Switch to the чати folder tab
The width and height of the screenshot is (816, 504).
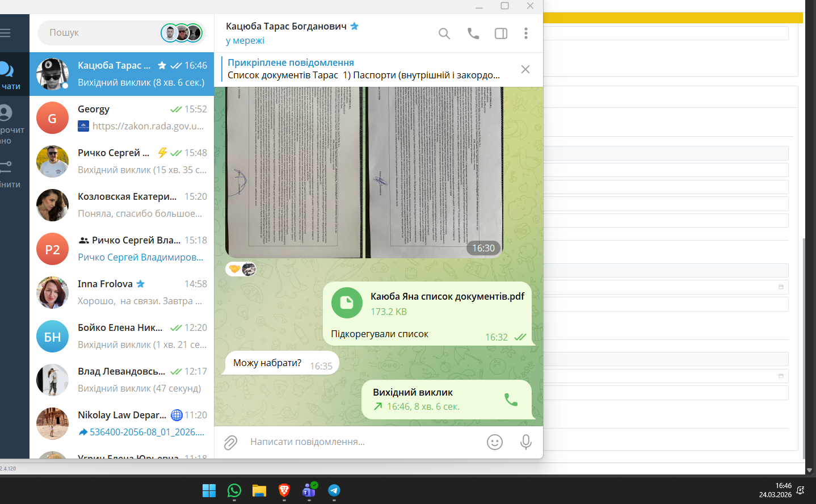(x=10, y=75)
